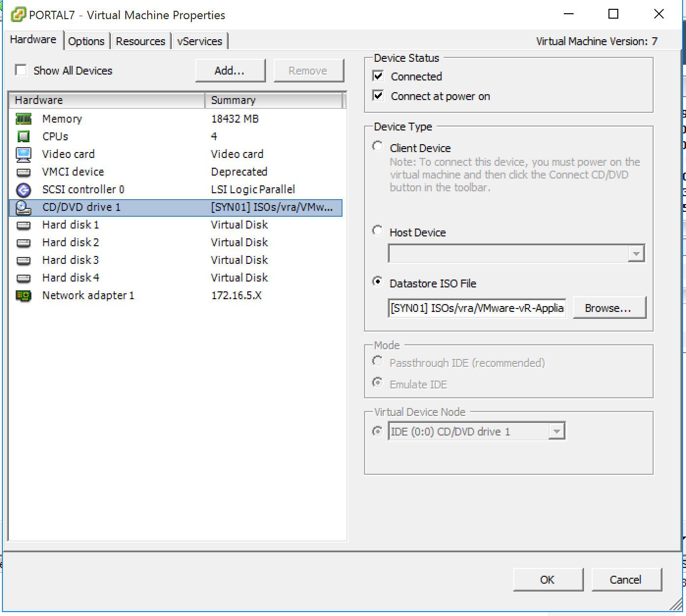Select the Host Device radio button
This screenshot has height=616, width=686.
tap(377, 231)
